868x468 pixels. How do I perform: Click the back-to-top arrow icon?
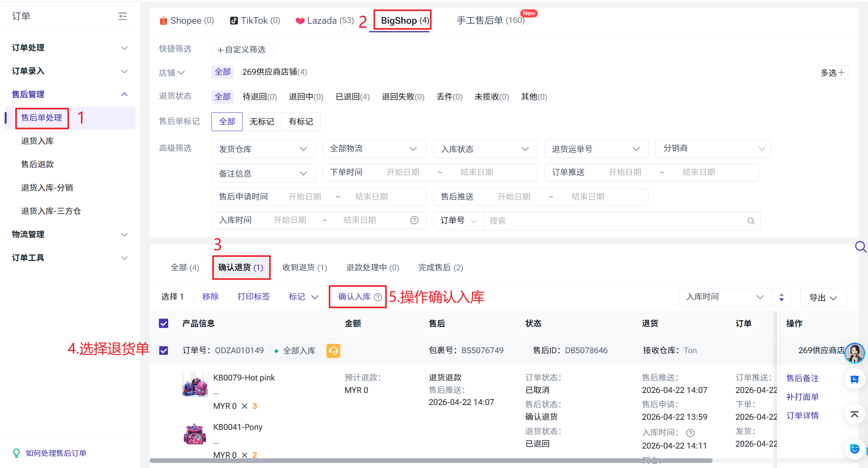[854, 414]
